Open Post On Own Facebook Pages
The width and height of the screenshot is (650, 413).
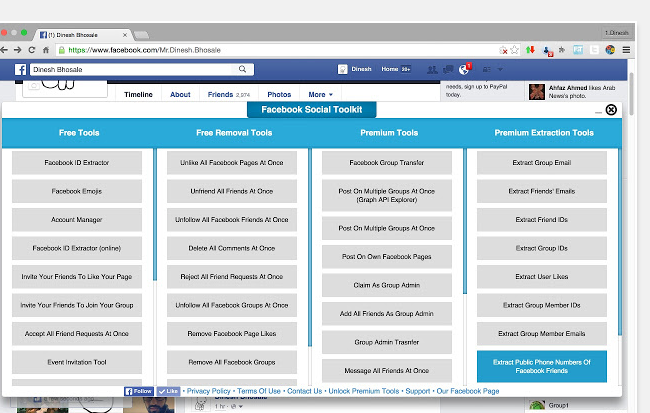click(387, 257)
